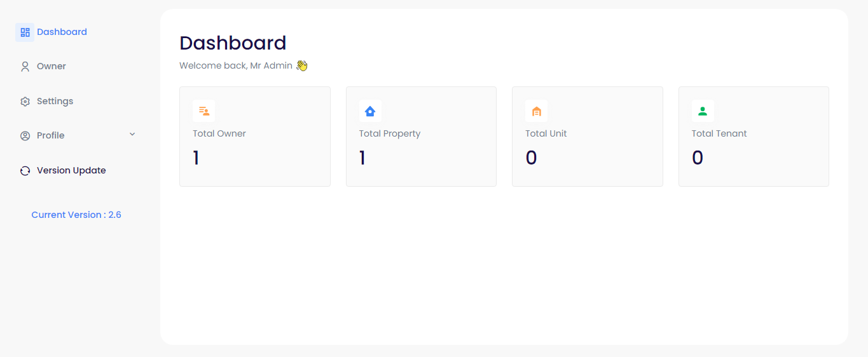The height and width of the screenshot is (357, 868).
Task: Click the Total Tenant card label
Action: pyautogui.click(x=719, y=133)
